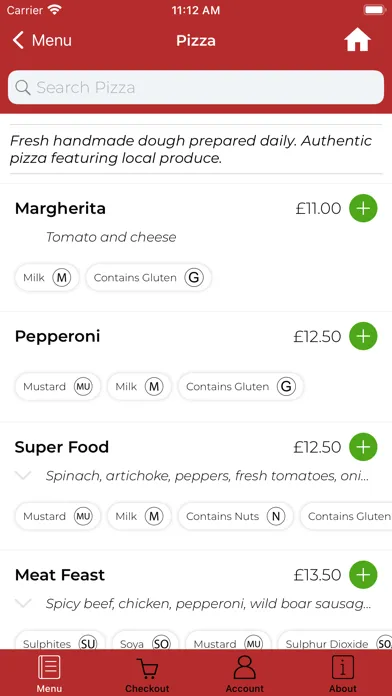Click the search magnifier icon

click(23, 88)
